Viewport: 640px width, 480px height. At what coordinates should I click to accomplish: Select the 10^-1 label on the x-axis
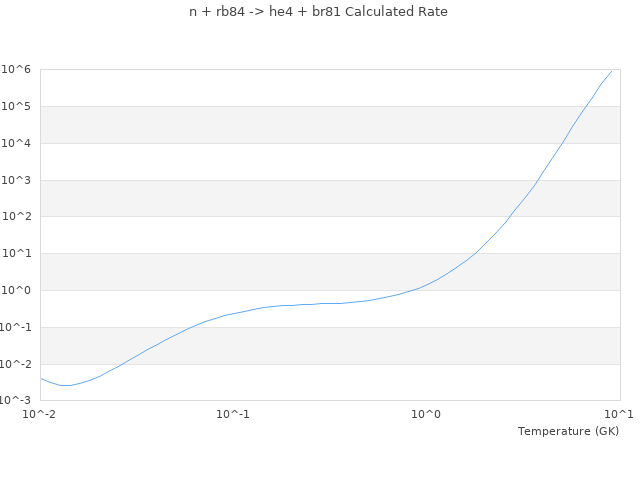233,414
